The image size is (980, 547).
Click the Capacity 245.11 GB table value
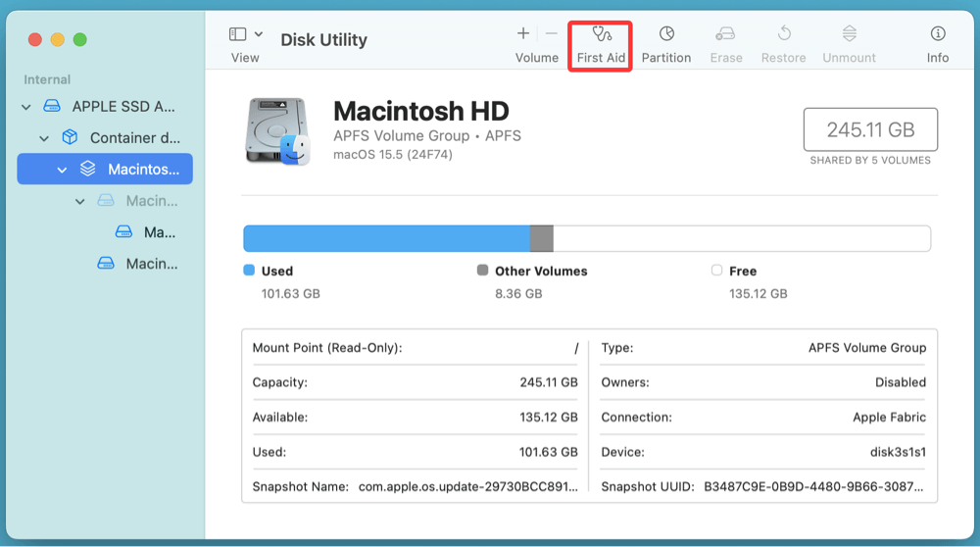tap(548, 382)
